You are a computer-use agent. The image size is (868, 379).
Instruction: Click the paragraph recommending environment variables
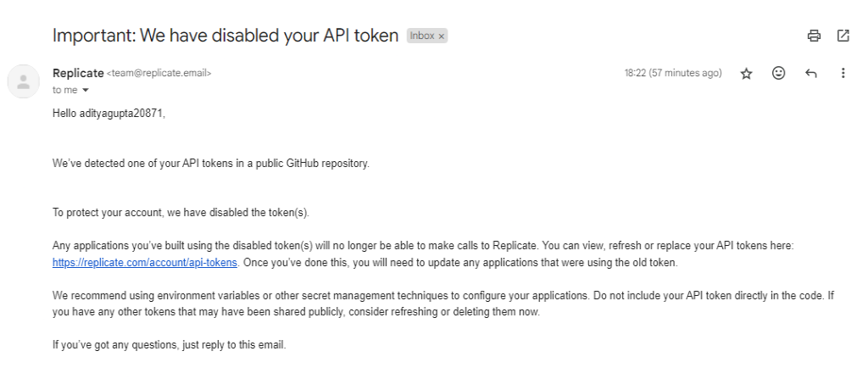pos(442,304)
